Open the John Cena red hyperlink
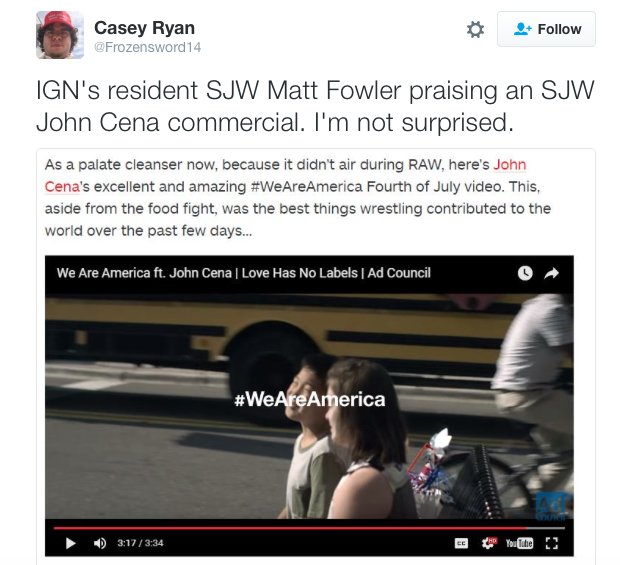The height and width of the screenshot is (565, 620). click(510, 164)
